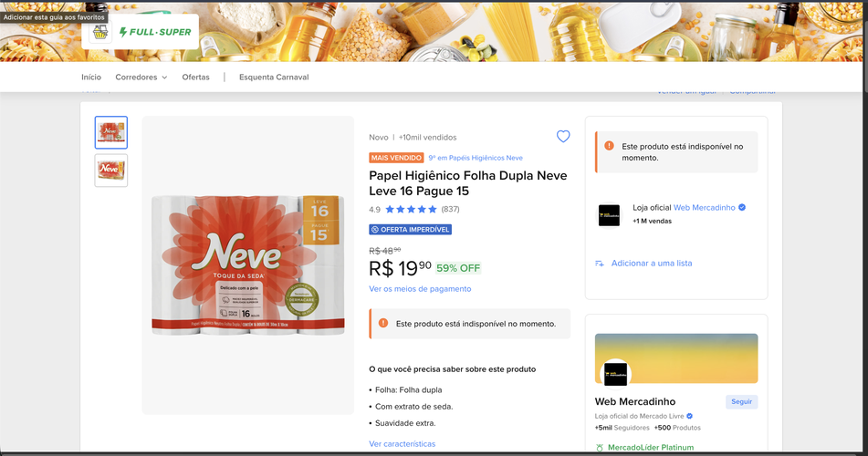This screenshot has height=456, width=868.
Task: Click the product title Papel Higiênico Folha Dupla
Action: tap(468, 183)
